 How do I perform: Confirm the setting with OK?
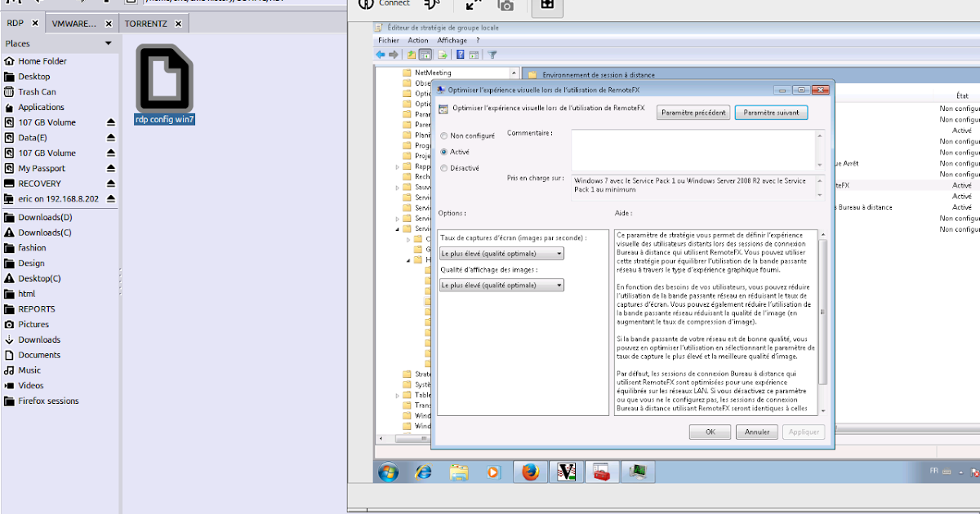coord(709,432)
